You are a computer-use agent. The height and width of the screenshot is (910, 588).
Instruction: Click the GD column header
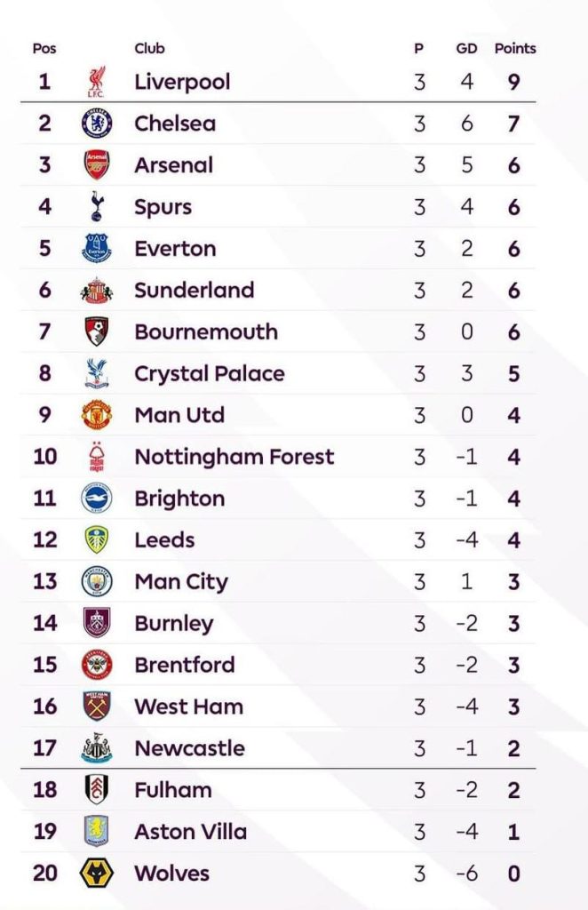click(467, 49)
